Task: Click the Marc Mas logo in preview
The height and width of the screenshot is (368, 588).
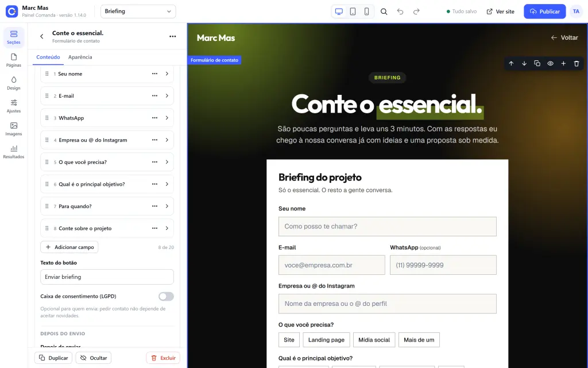Action: click(x=216, y=37)
